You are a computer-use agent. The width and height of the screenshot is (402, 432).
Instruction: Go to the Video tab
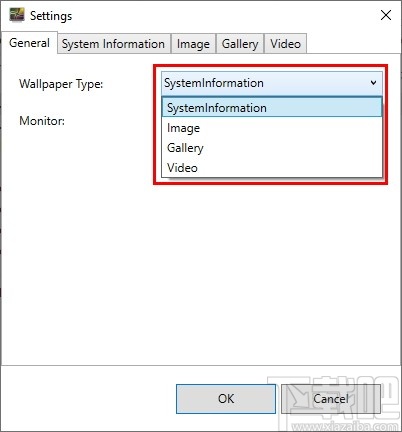tap(285, 44)
